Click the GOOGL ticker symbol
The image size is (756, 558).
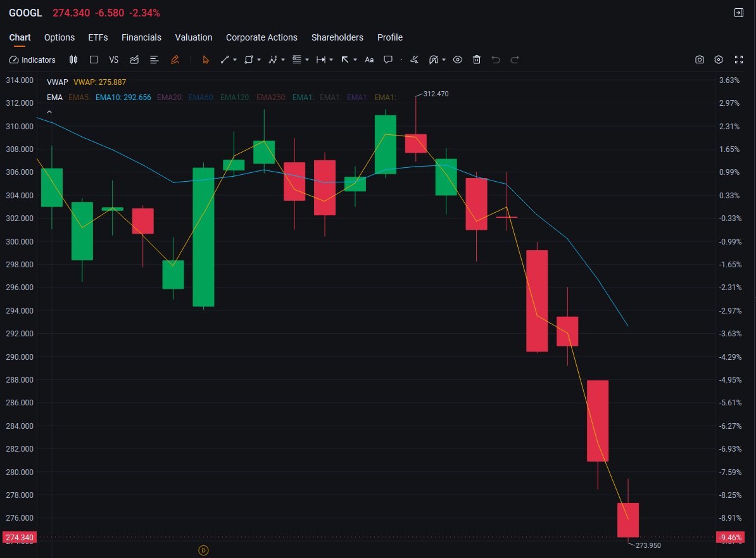25,13
